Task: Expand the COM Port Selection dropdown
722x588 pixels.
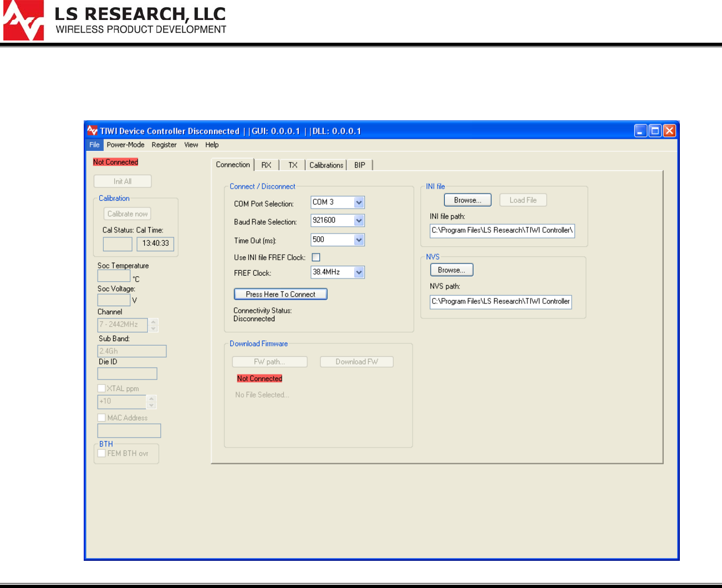Action: pyautogui.click(x=359, y=202)
